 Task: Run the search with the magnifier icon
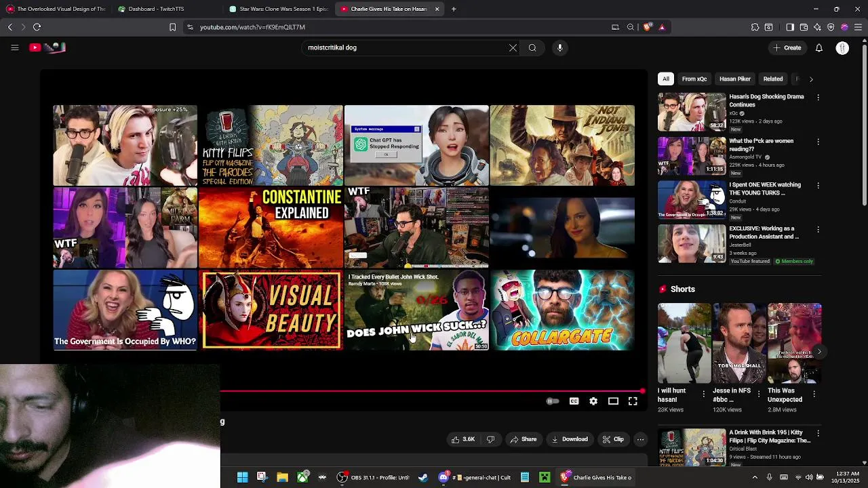tap(532, 47)
